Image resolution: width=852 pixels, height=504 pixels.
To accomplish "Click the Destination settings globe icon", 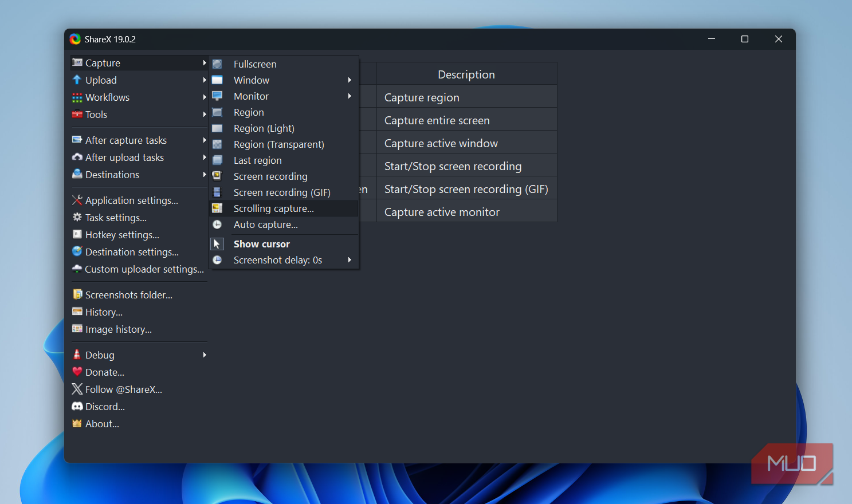I will pos(77,251).
